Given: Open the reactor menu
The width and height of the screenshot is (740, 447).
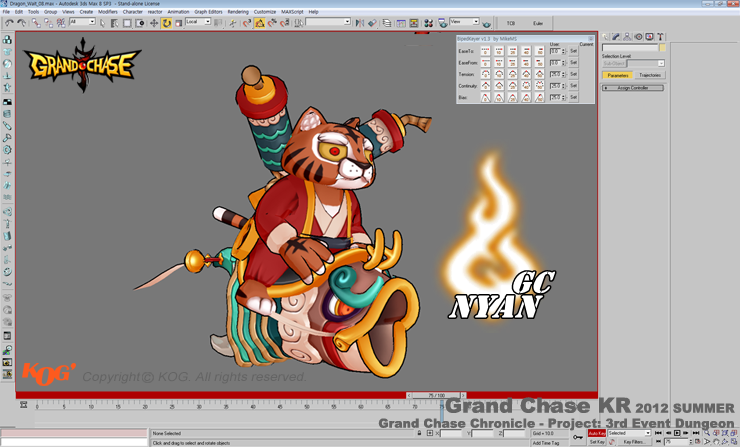Looking at the screenshot, I should tap(155, 12).
